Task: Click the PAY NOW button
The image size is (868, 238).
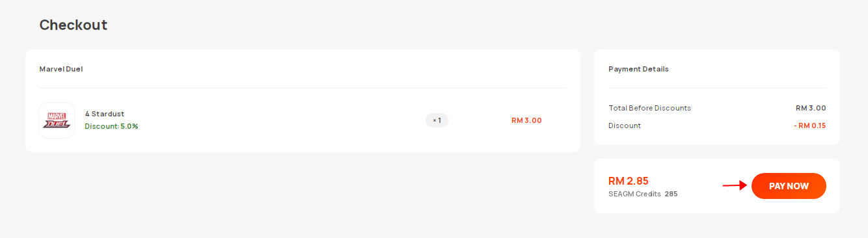Action: point(789,186)
